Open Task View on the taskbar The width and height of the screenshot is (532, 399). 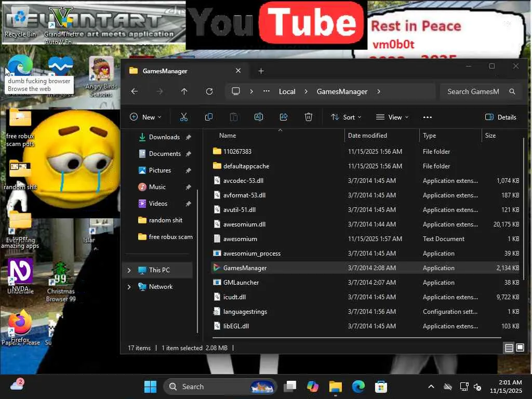click(290, 387)
